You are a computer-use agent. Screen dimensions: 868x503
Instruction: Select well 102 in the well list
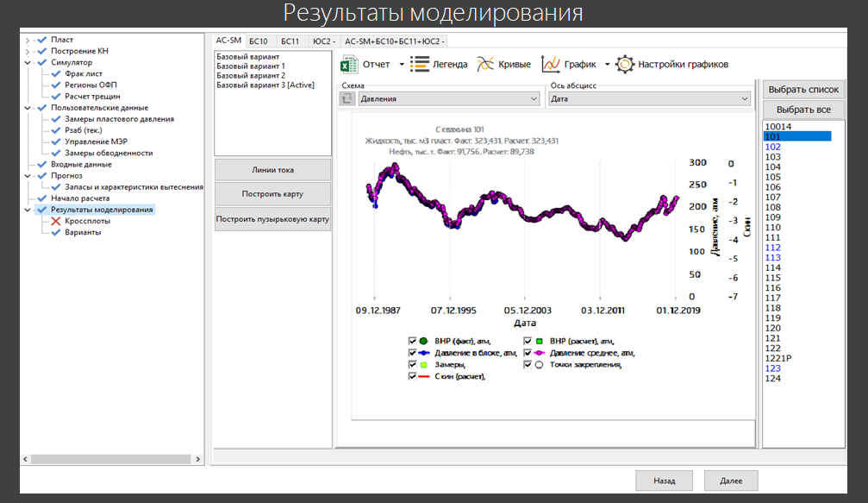773,147
